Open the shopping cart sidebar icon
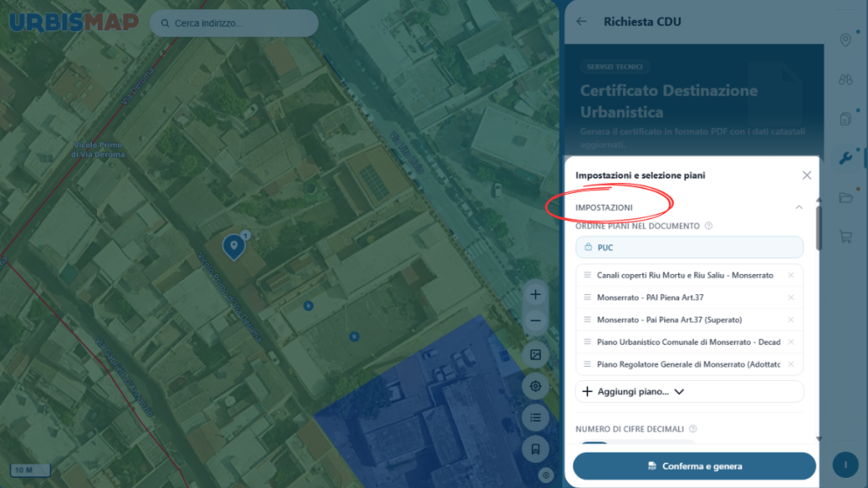 click(845, 237)
